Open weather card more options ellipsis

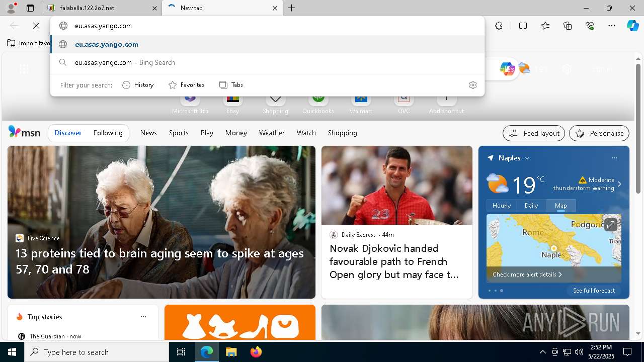614,158
